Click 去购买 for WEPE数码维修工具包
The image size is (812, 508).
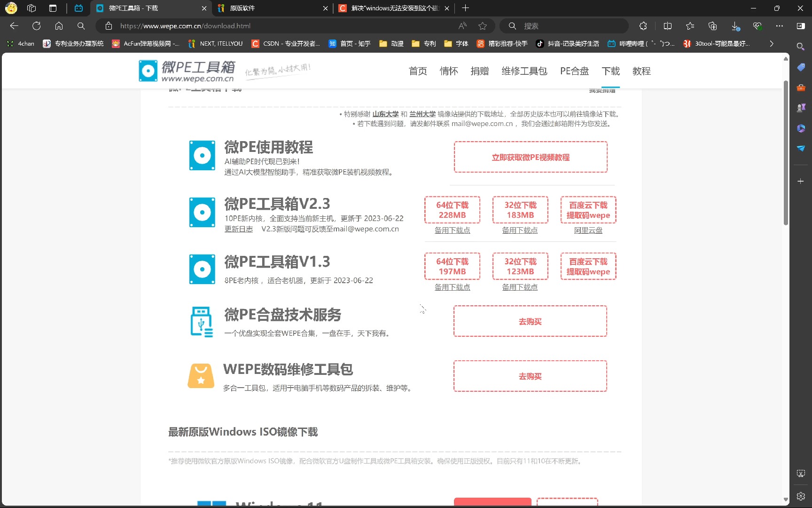(530, 376)
